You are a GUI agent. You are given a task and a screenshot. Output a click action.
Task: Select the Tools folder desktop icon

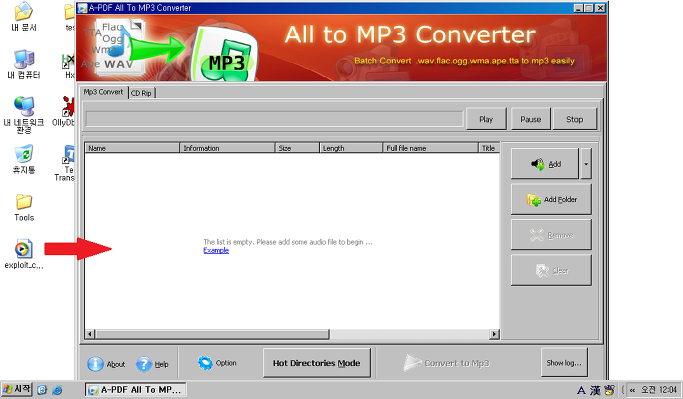[x=24, y=207]
